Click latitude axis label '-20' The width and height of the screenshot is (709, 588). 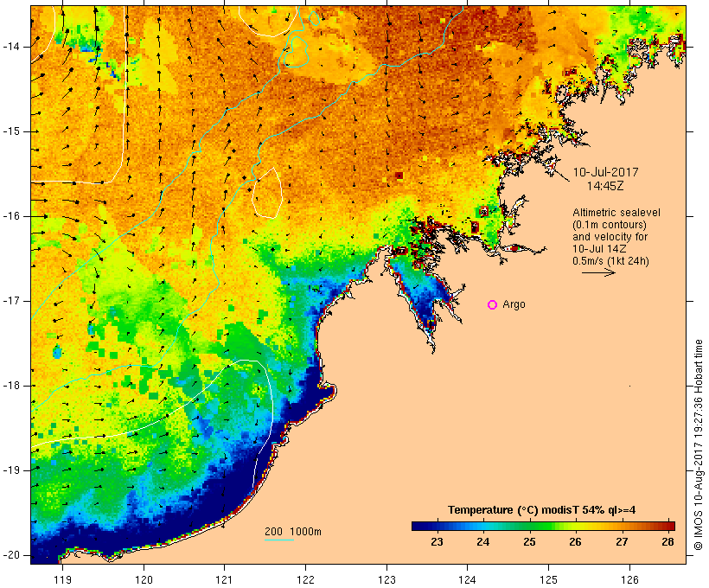(11, 555)
